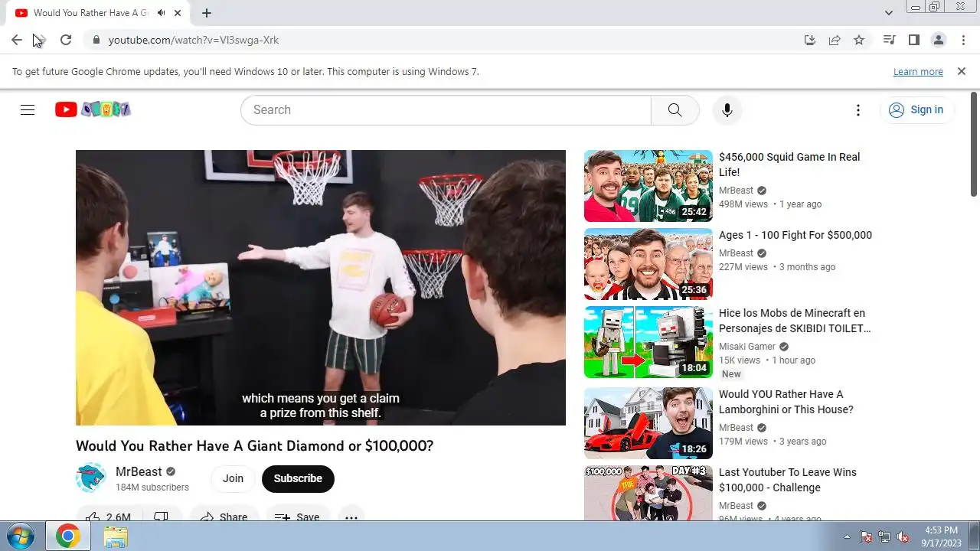Open Minecraft Skibidi Toilet video thumbnail
This screenshot has height=551, width=980.
click(648, 342)
